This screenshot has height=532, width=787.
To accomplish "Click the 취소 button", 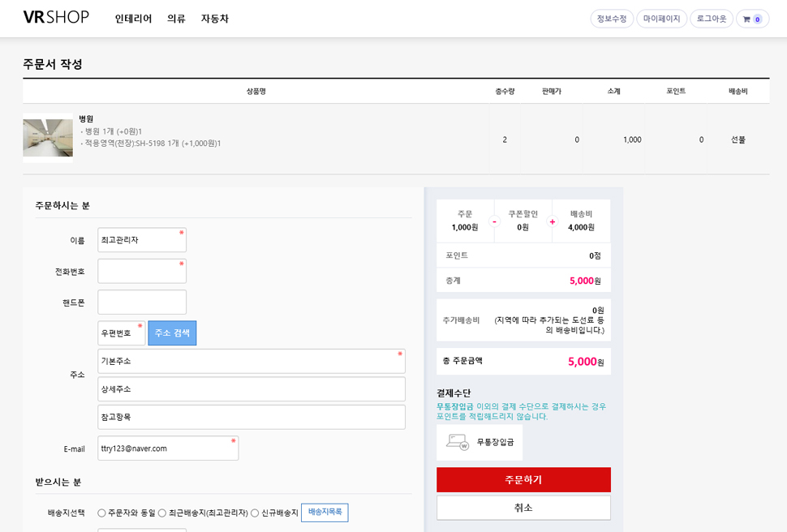I will pos(523,508).
